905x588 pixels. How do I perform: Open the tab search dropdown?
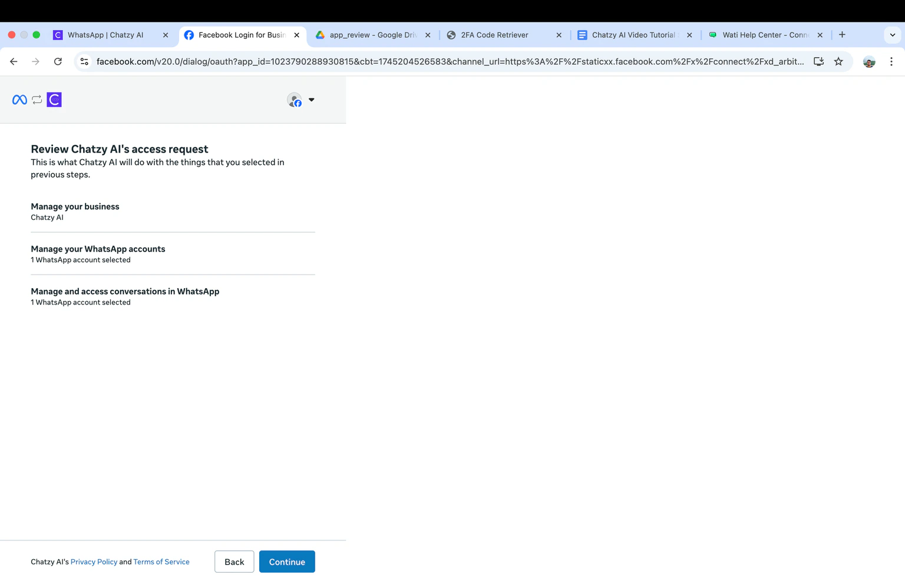893,35
